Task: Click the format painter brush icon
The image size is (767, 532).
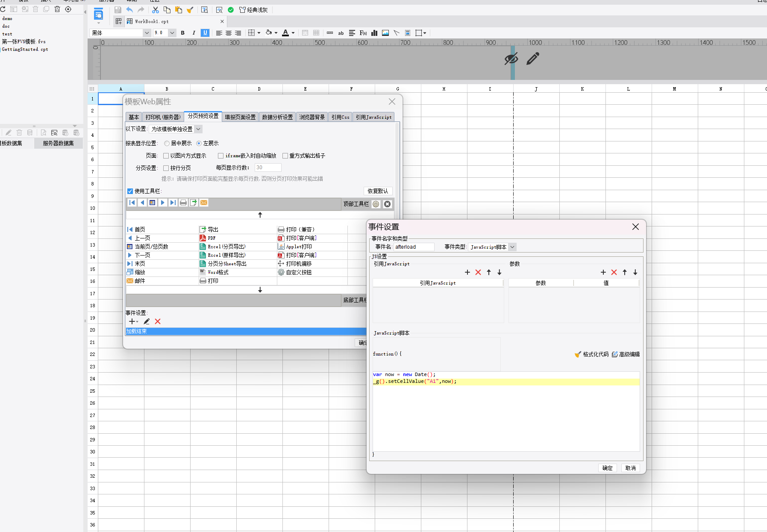Action: (x=190, y=10)
